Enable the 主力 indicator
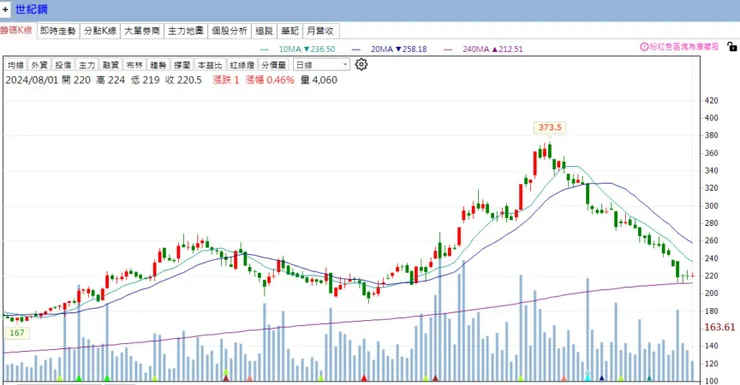 (x=86, y=65)
